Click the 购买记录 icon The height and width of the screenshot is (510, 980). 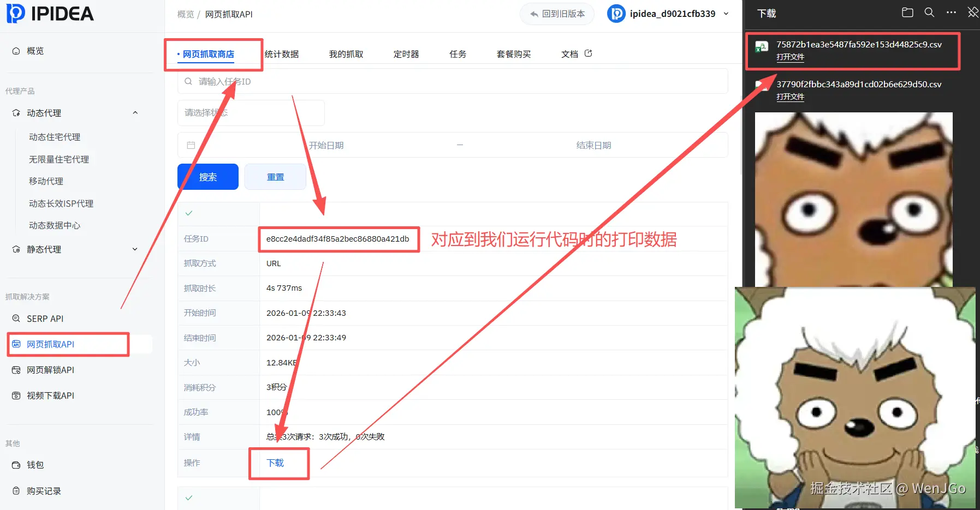coord(16,491)
